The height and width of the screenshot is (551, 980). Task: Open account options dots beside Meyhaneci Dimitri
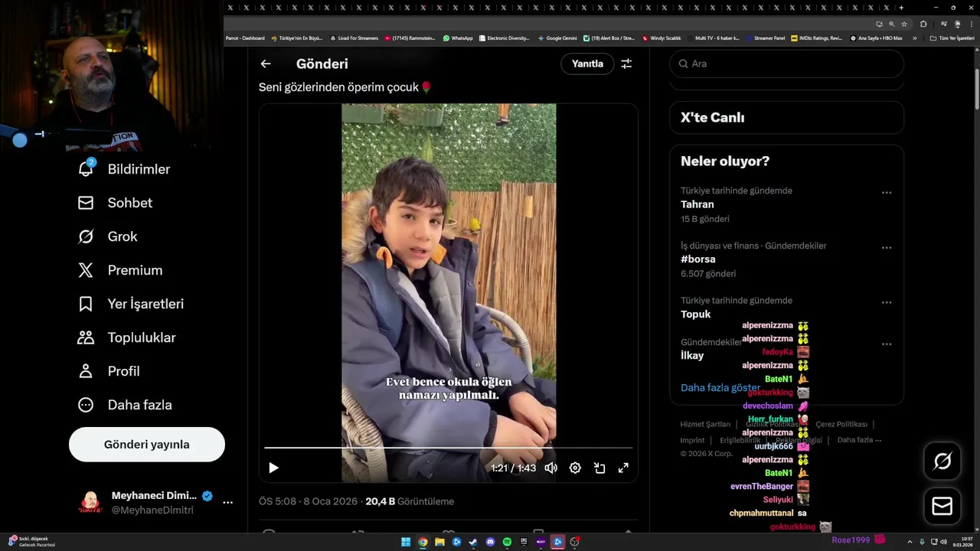227,503
